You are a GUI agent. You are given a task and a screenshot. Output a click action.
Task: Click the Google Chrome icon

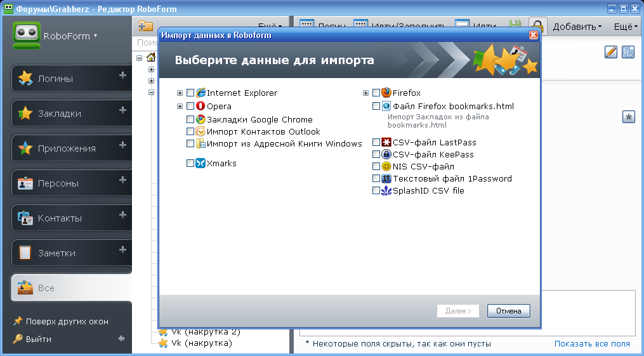200,119
